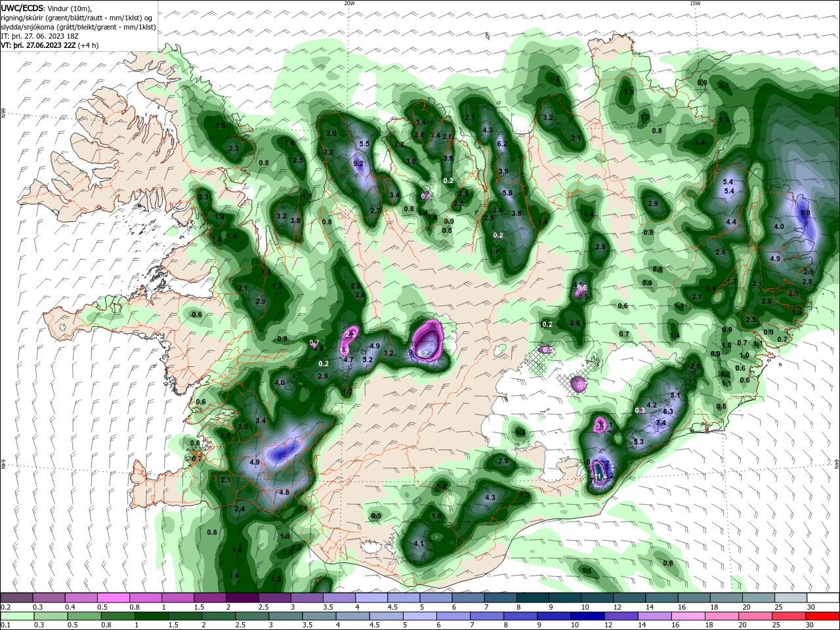Select the darkest purple swatch between 2 and 2.5 on the upper scale

(x=242, y=598)
